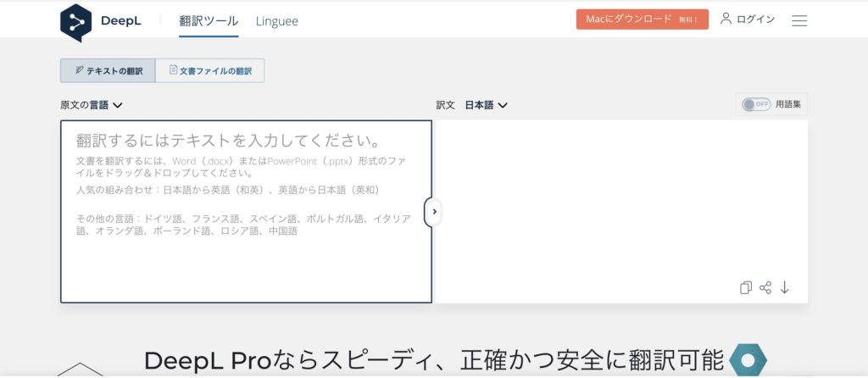This screenshot has width=868, height=378.
Task: Expand the 原文の言語 source language dropdown
Action: pos(92,105)
